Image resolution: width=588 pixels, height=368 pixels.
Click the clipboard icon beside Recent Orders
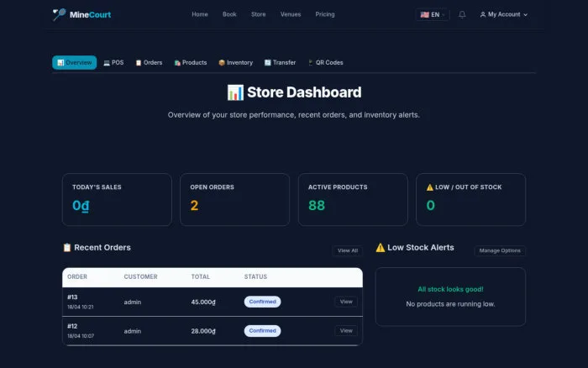click(67, 248)
